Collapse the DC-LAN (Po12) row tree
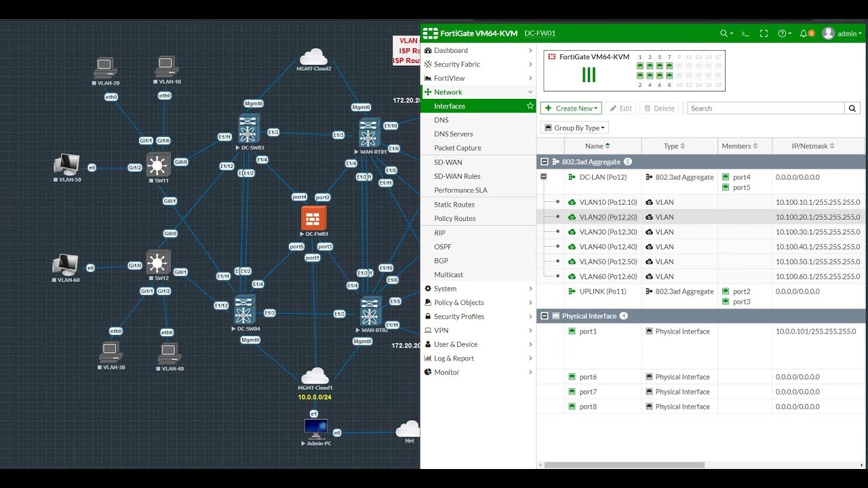 [x=544, y=177]
